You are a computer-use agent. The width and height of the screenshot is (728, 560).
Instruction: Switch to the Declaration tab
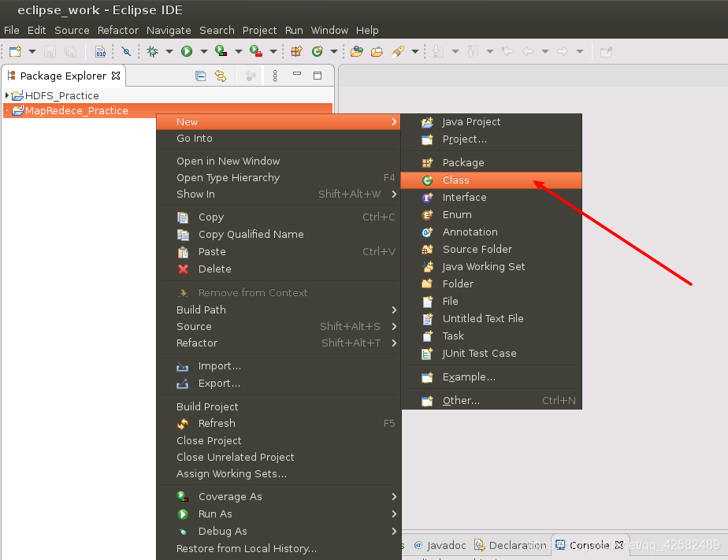(511, 545)
